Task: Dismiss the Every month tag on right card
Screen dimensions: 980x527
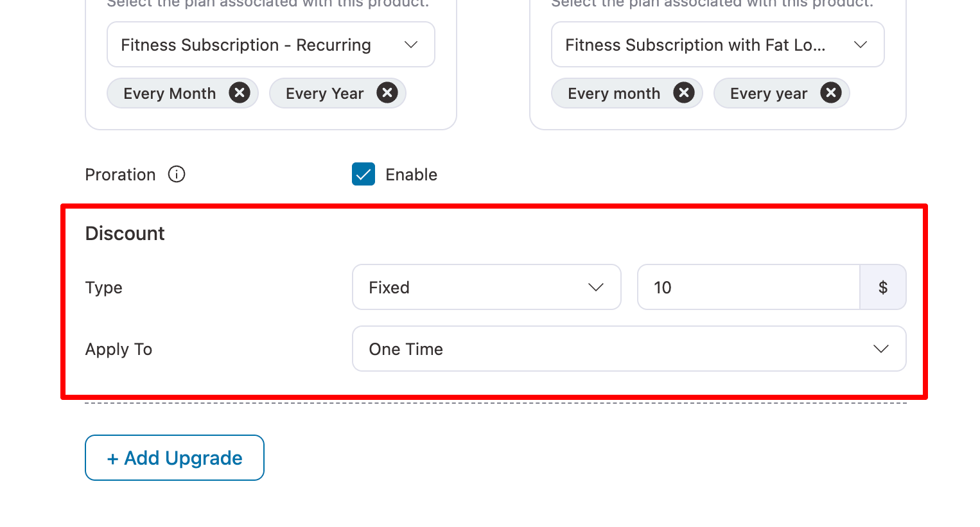Action: click(684, 92)
